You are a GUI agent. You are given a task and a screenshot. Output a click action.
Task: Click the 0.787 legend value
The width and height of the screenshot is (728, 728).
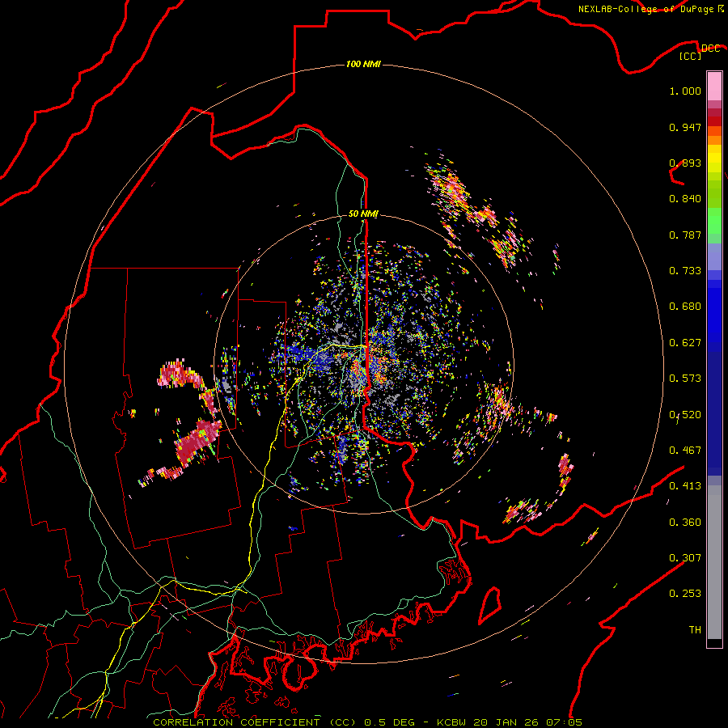click(685, 235)
